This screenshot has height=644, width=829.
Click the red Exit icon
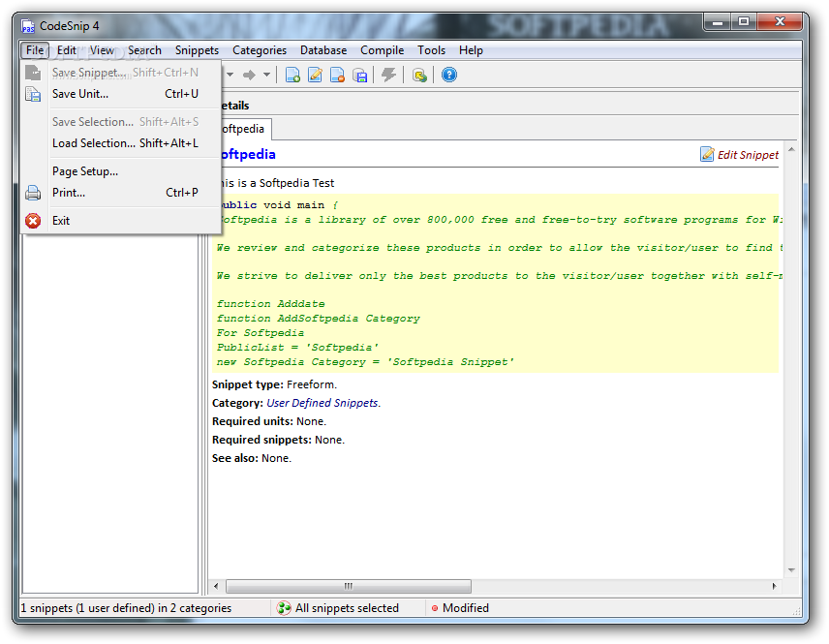click(33, 221)
